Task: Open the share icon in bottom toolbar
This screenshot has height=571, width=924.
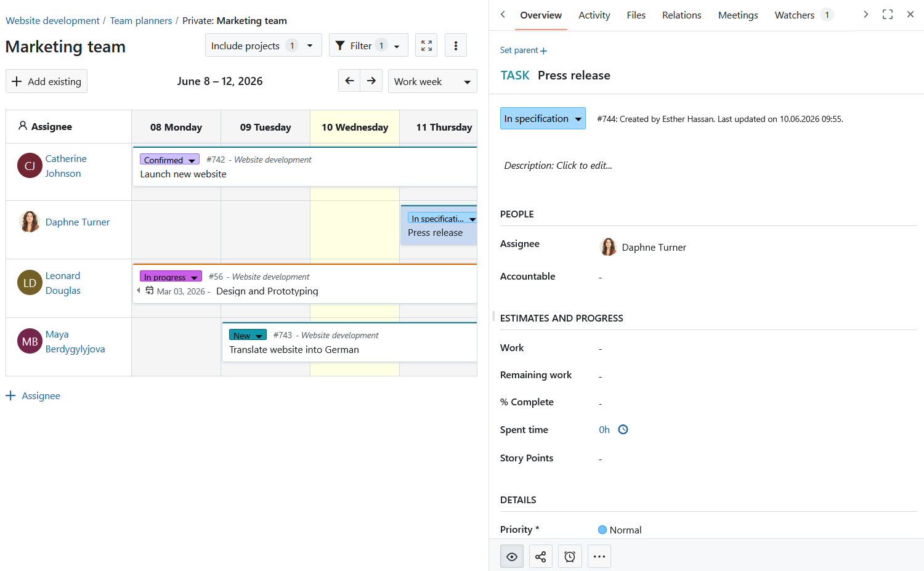Action: pos(541,557)
